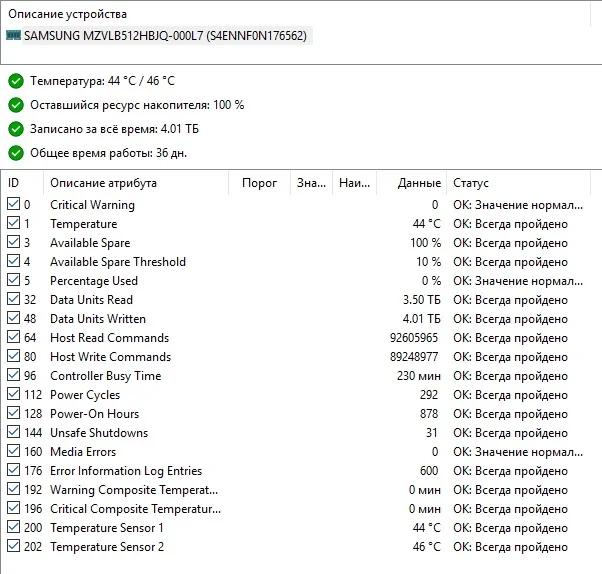Click the drive icon beside the SAMSUNG device name

click(13, 35)
